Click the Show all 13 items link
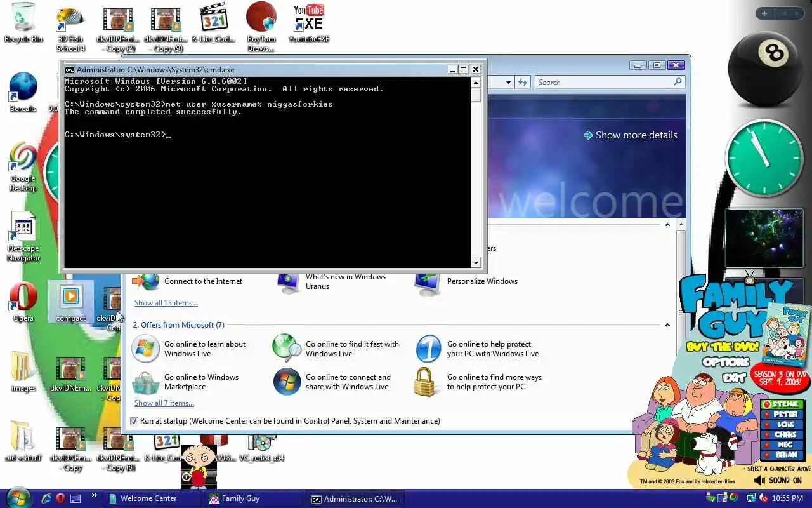Screen dimensions: 812x508 click(166, 303)
